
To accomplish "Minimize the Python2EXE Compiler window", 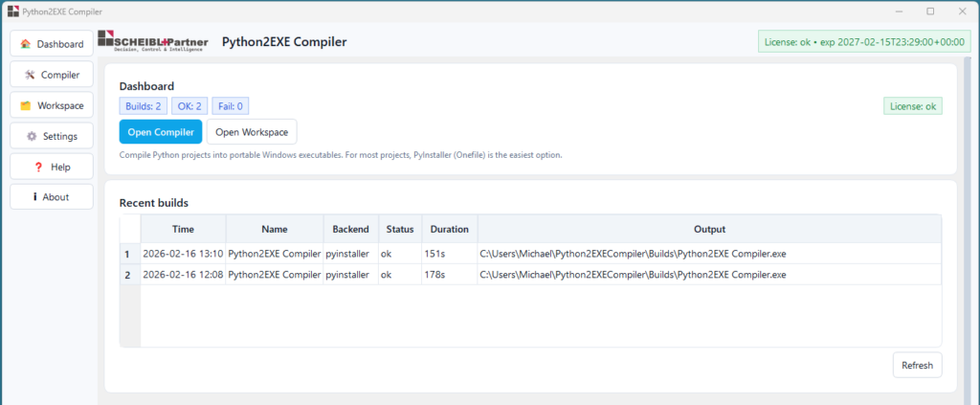I will point(898,11).
